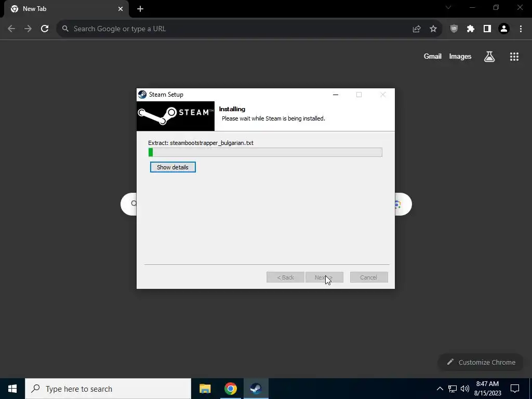532x399 pixels.
Task: Share this page icon in the address bar
Action: 417,29
